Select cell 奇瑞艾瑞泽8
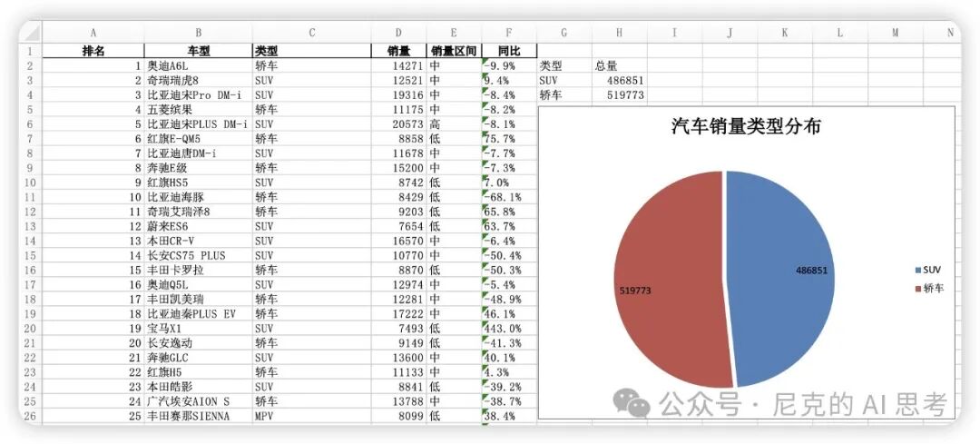Viewport: 980px width, 444px height. pos(198,212)
